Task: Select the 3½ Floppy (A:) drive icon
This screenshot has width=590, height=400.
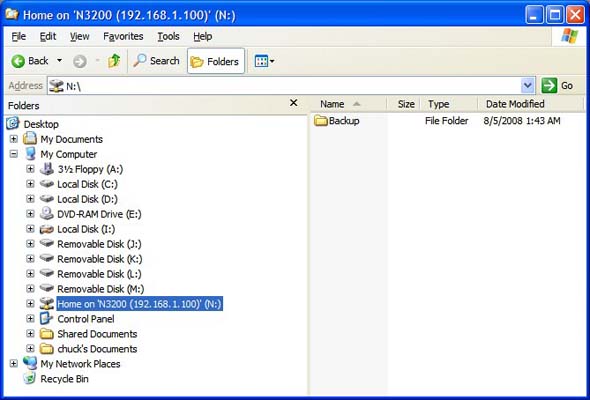Action: (x=47, y=169)
